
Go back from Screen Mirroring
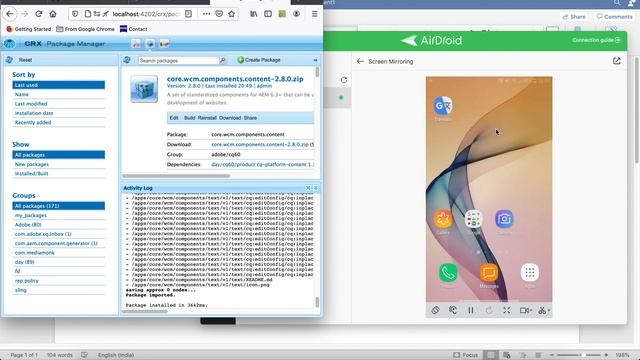[x=360, y=61]
